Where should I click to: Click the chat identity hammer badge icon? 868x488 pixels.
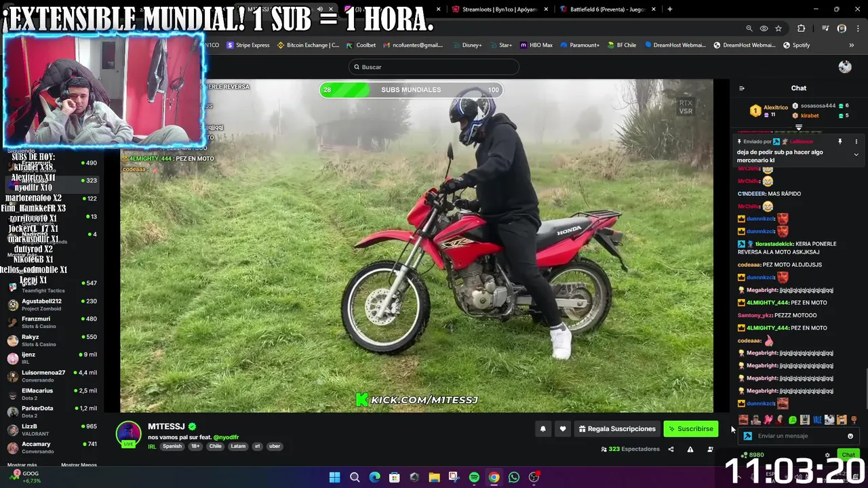point(747,436)
